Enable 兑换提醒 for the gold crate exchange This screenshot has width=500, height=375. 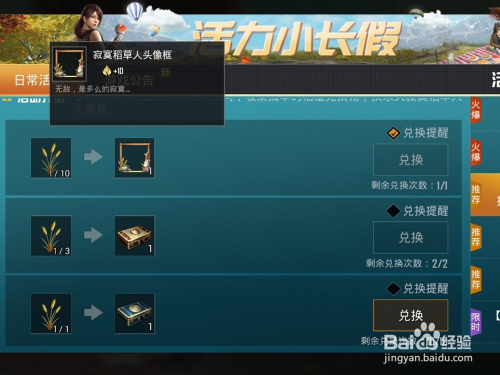coord(393,211)
